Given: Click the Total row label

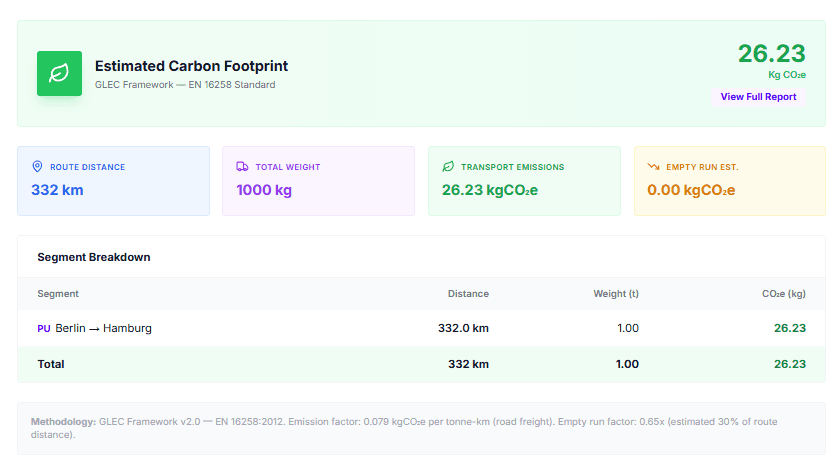Looking at the screenshot, I should tap(51, 364).
